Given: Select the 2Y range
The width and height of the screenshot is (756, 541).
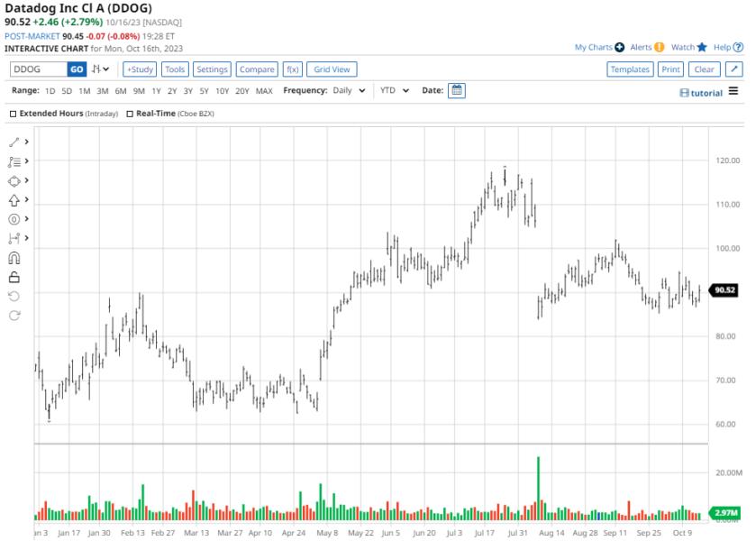Looking at the screenshot, I should (x=172, y=91).
